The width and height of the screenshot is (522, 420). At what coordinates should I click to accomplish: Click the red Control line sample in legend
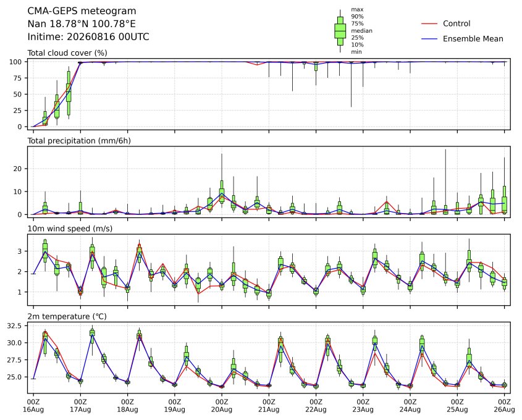pos(429,23)
